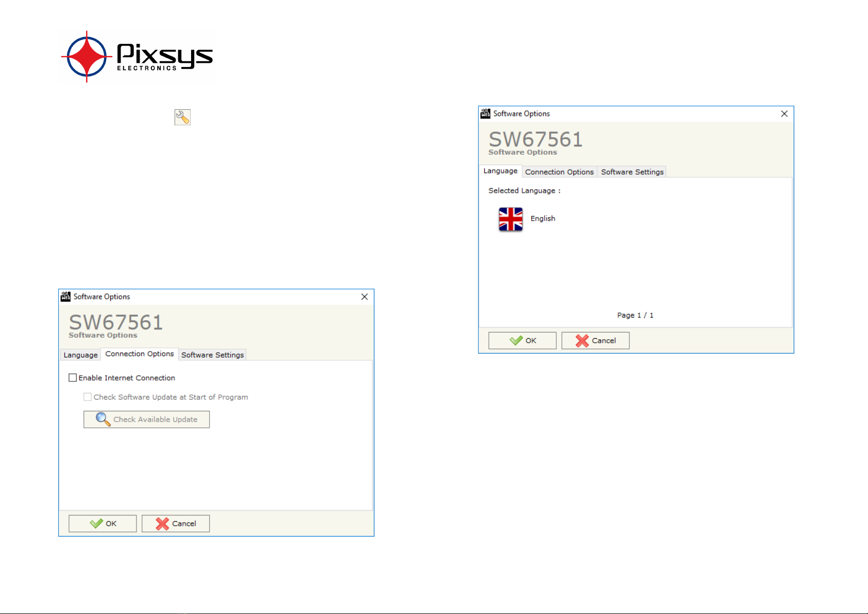
Task: Enable Internet Connection checkbox
Action: tap(73, 378)
